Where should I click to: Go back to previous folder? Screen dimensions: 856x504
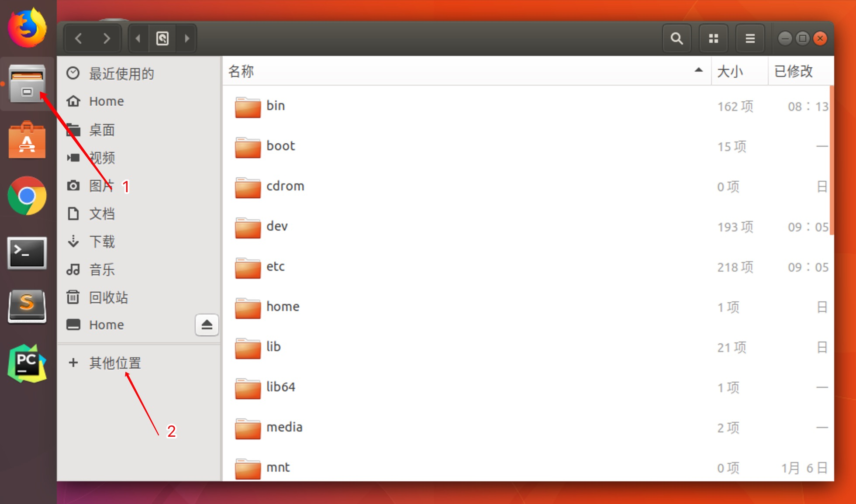coord(79,38)
